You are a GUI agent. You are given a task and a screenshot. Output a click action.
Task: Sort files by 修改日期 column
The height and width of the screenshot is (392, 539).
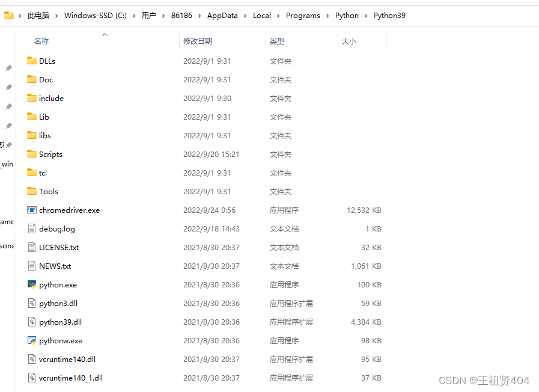click(x=198, y=41)
